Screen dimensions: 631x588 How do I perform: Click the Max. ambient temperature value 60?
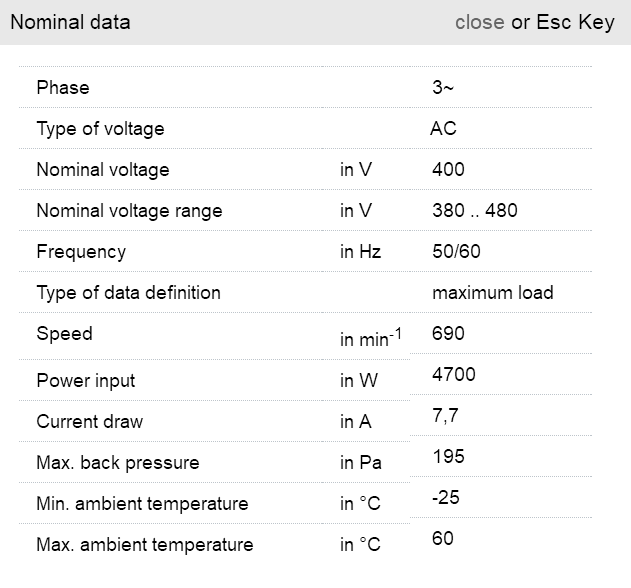(443, 538)
